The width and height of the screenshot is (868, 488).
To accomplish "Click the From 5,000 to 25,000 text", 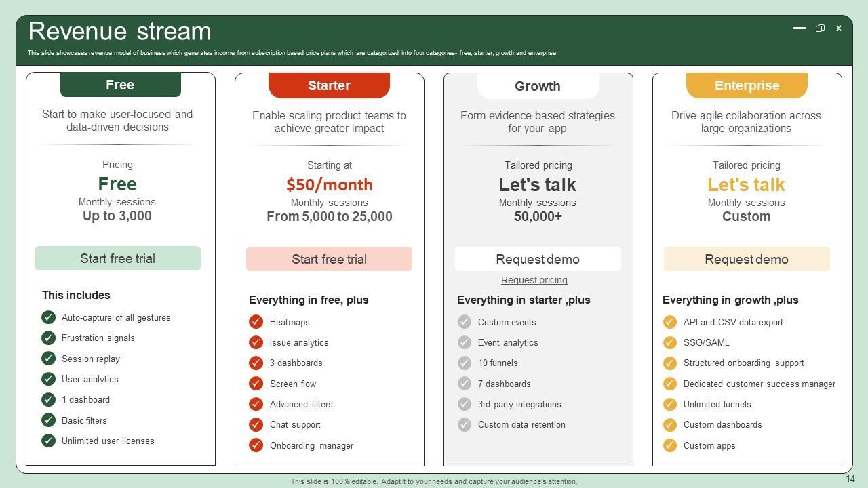I will point(330,216).
